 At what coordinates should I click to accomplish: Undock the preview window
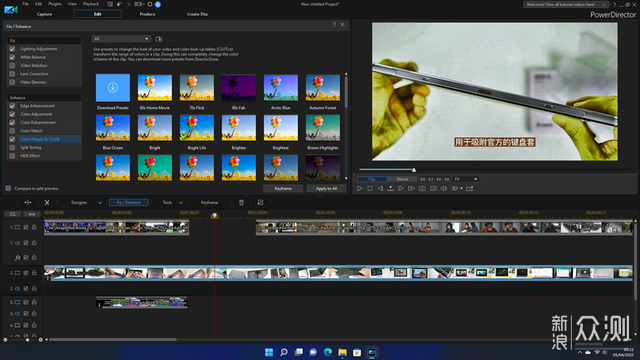point(470,189)
